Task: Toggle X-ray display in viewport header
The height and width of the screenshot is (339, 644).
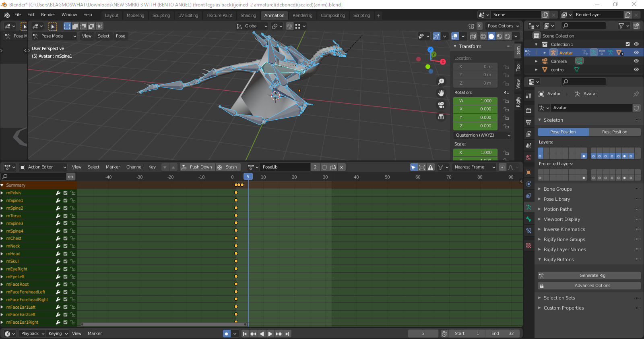Action: coord(473,36)
